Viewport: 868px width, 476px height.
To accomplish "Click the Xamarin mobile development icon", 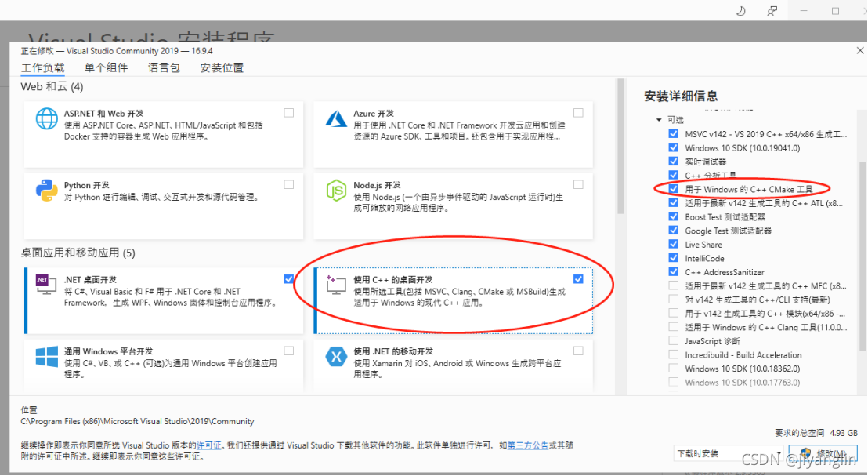I will 336,356.
